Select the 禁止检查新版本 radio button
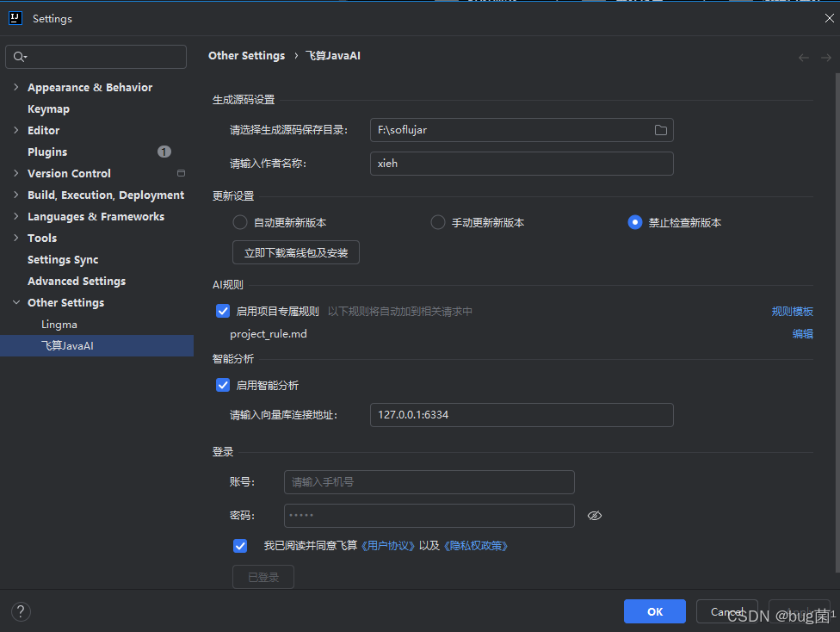 point(635,222)
